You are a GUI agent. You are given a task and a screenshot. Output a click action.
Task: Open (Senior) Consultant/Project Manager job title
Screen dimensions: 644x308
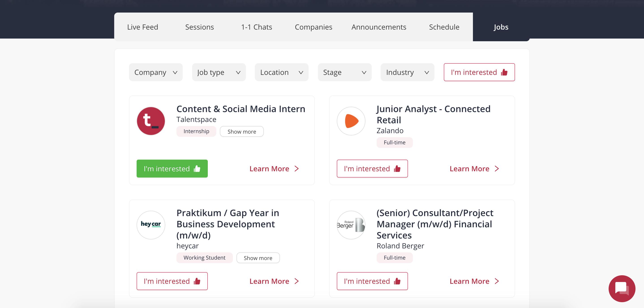(x=435, y=224)
